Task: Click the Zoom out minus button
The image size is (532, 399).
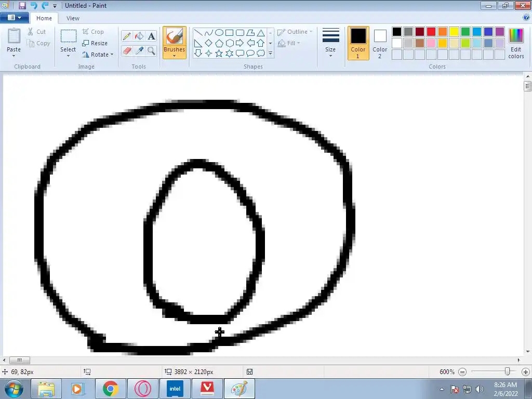Action: [462, 372]
